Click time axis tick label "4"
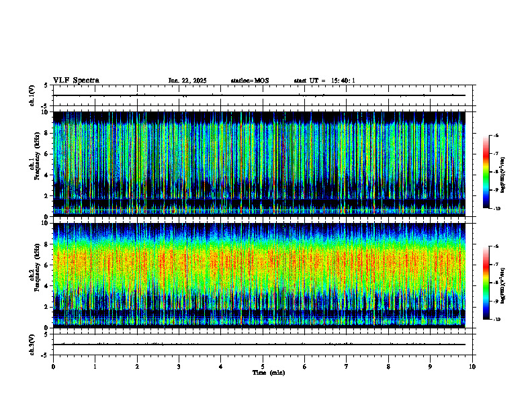The height and width of the screenshot is (411, 532). pyautogui.click(x=221, y=367)
